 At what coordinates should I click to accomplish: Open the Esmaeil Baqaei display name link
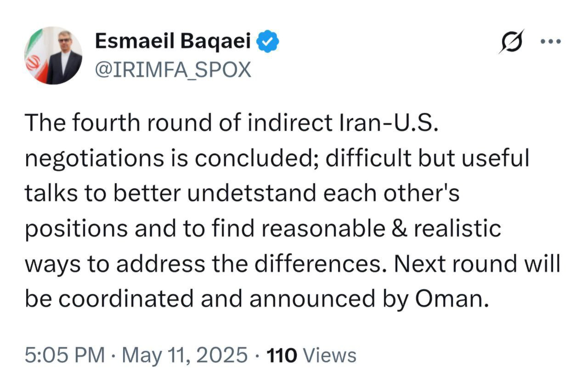pyautogui.click(x=173, y=42)
